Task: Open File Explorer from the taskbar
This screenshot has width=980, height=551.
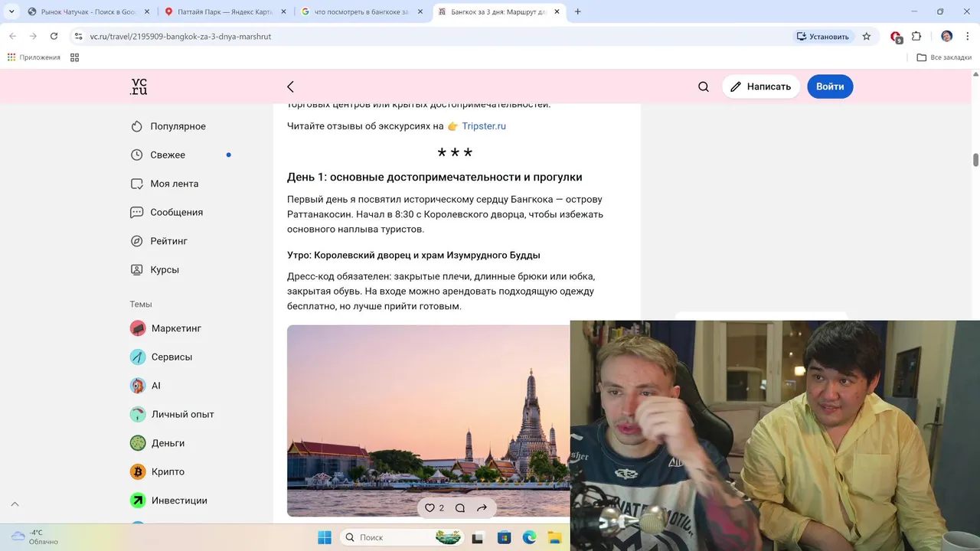Action: tap(554, 537)
